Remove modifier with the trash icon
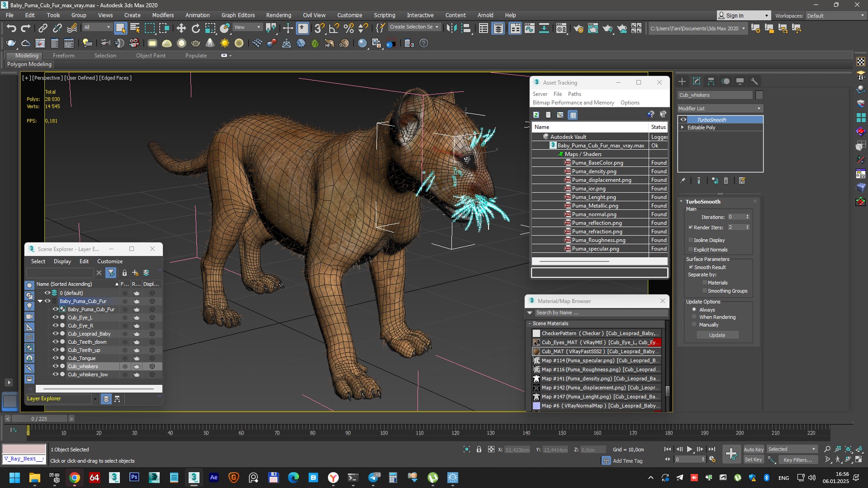This screenshot has height=488, width=868. [x=726, y=180]
